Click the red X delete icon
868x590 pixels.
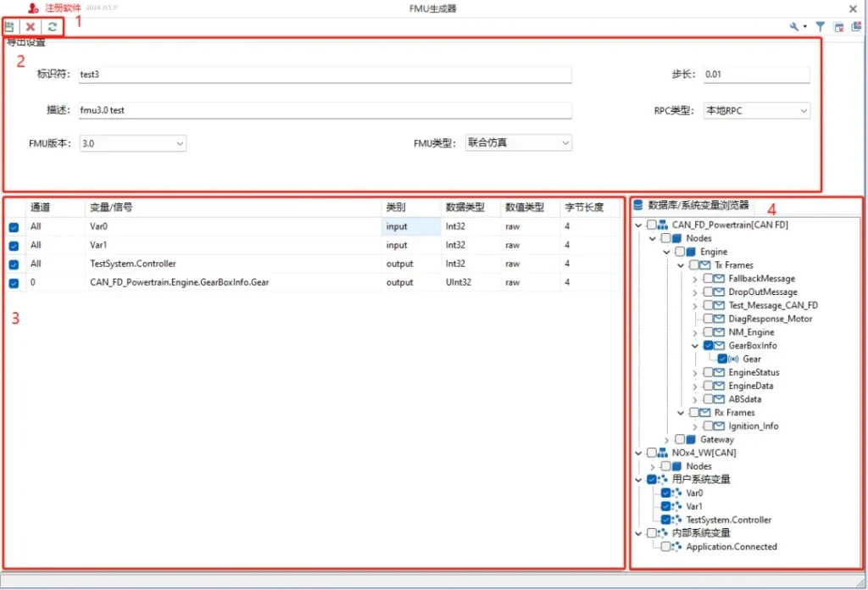[31, 27]
